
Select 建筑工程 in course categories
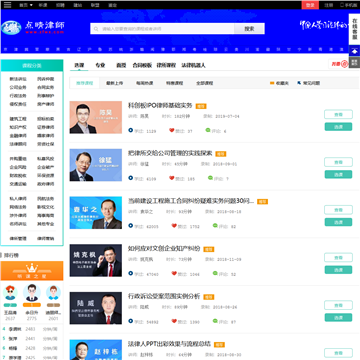18,119
